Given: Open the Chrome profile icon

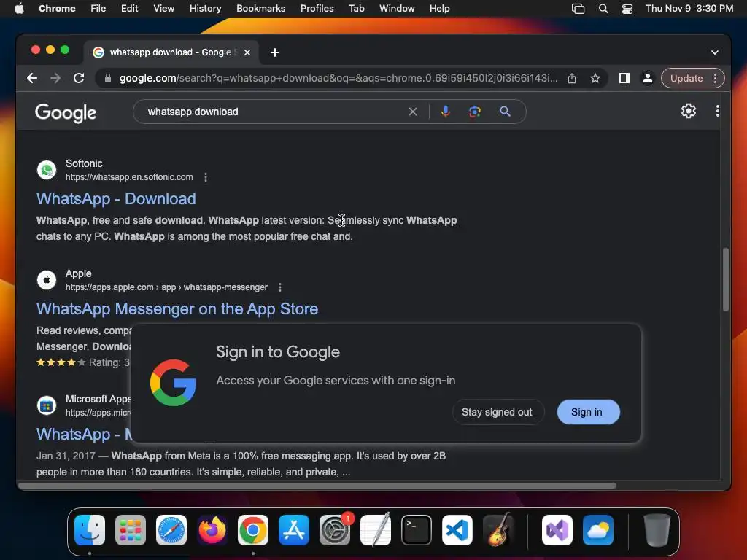Looking at the screenshot, I should pos(648,78).
